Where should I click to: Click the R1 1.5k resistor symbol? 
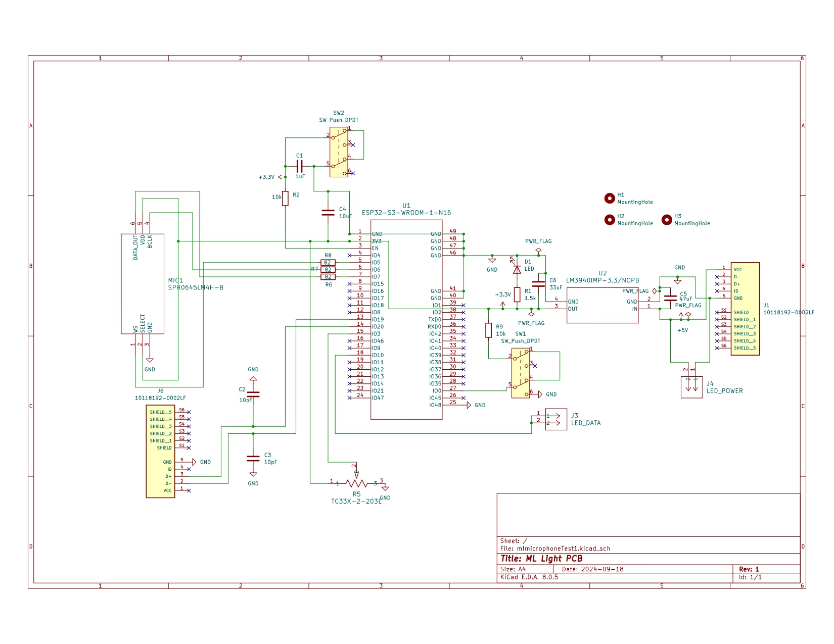click(517, 295)
